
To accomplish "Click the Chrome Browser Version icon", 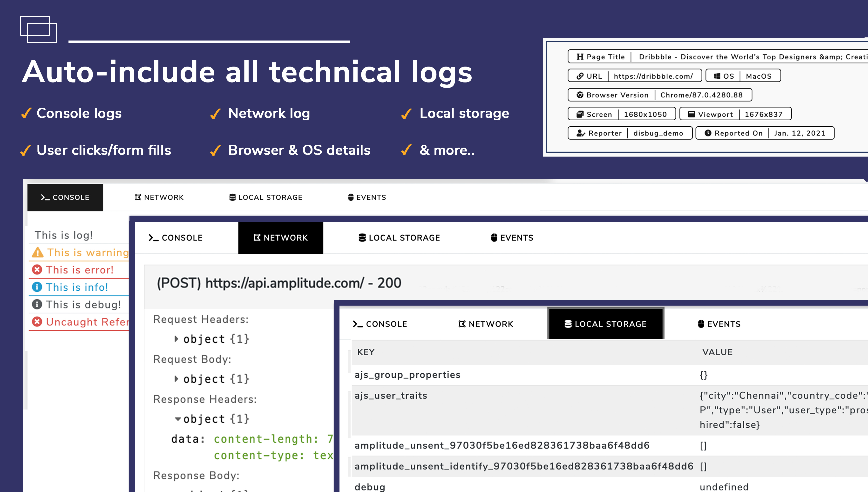I will (x=580, y=95).
